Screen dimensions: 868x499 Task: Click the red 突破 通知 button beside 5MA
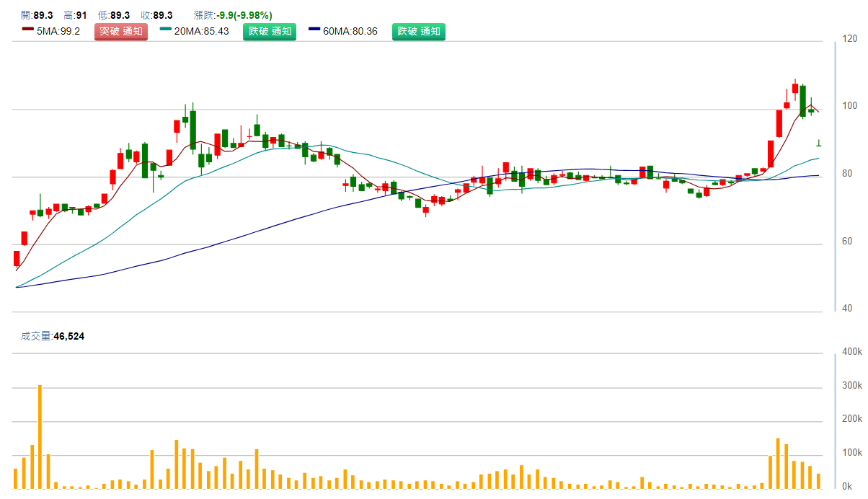[121, 32]
